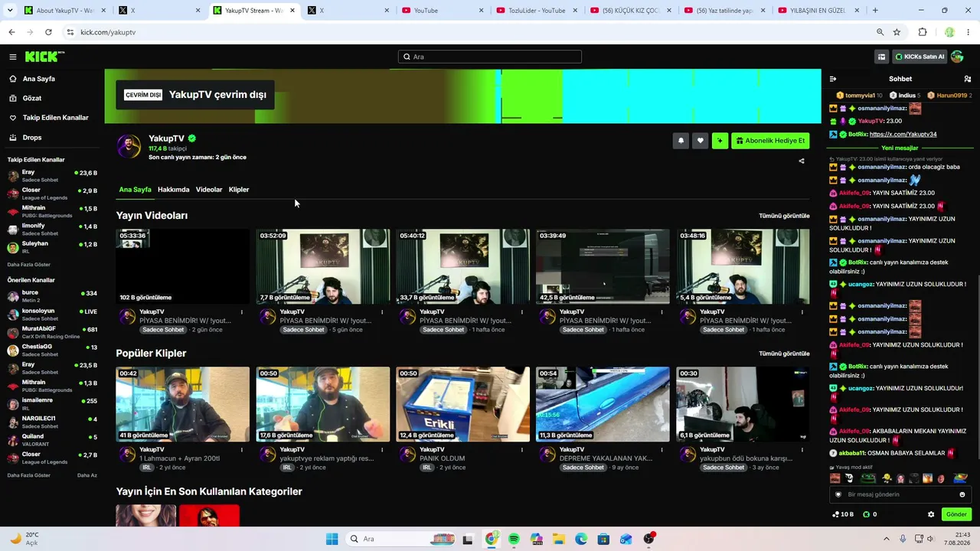Click the Abonelik Hediye Et button

[x=770, y=141]
